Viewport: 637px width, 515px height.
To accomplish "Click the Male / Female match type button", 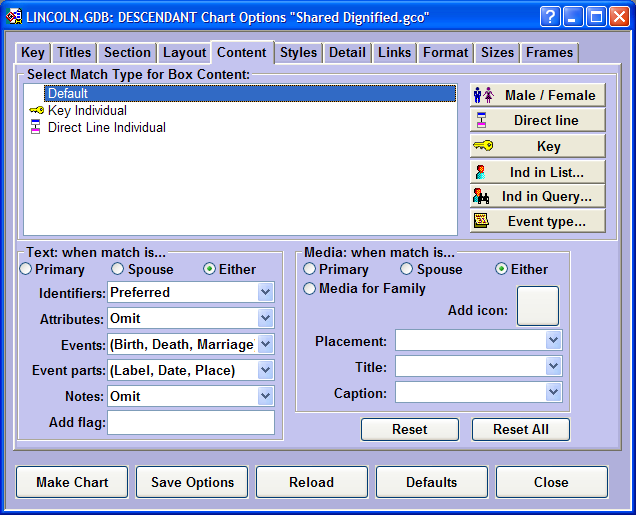I will 537,95.
